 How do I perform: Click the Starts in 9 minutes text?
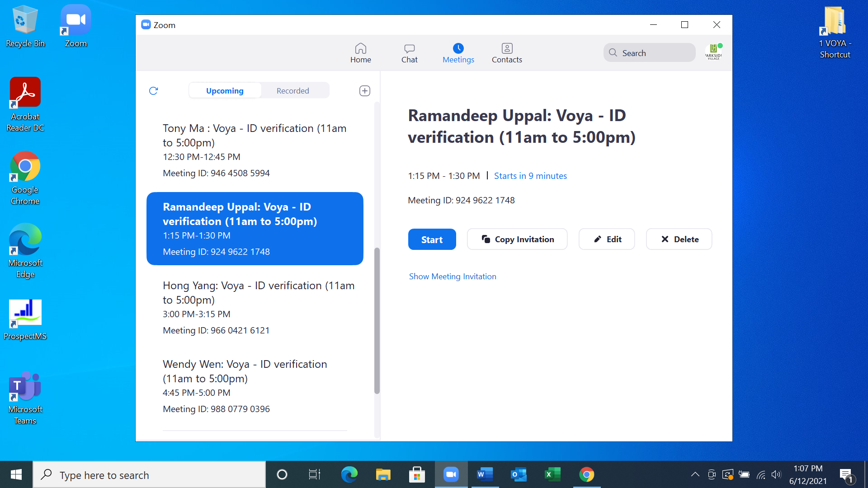(530, 176)
